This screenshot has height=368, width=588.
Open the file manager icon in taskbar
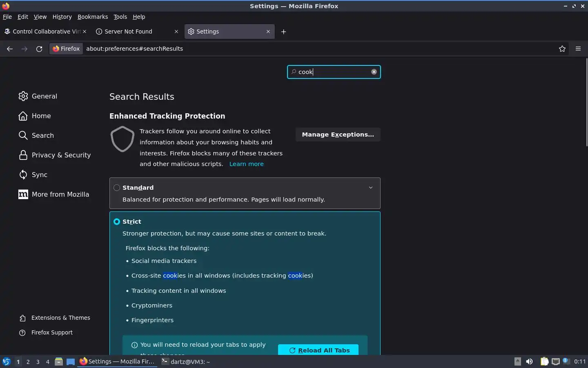pos(59,361)
